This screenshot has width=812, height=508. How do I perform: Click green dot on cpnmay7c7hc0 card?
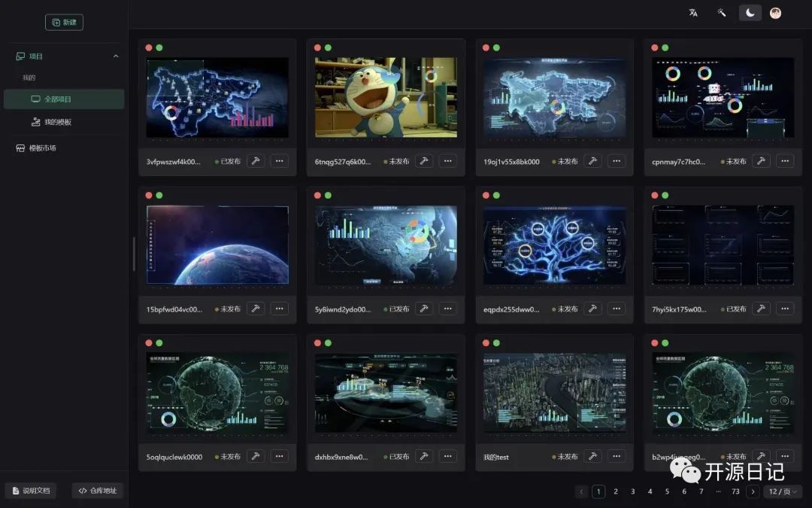coord(665,47)
